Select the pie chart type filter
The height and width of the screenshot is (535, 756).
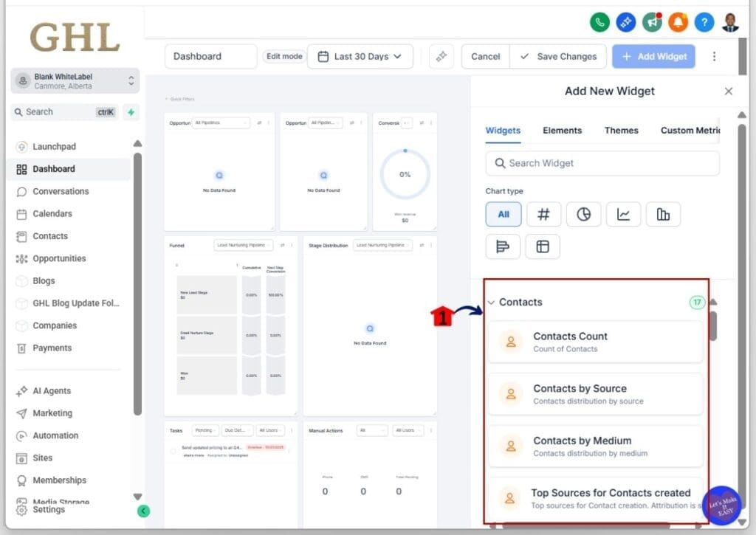(583, 214)
